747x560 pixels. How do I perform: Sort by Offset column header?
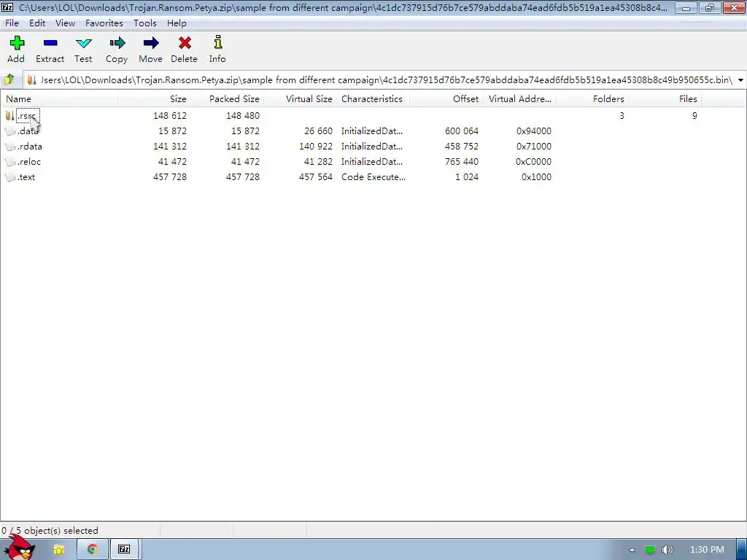tap(446, 99)
